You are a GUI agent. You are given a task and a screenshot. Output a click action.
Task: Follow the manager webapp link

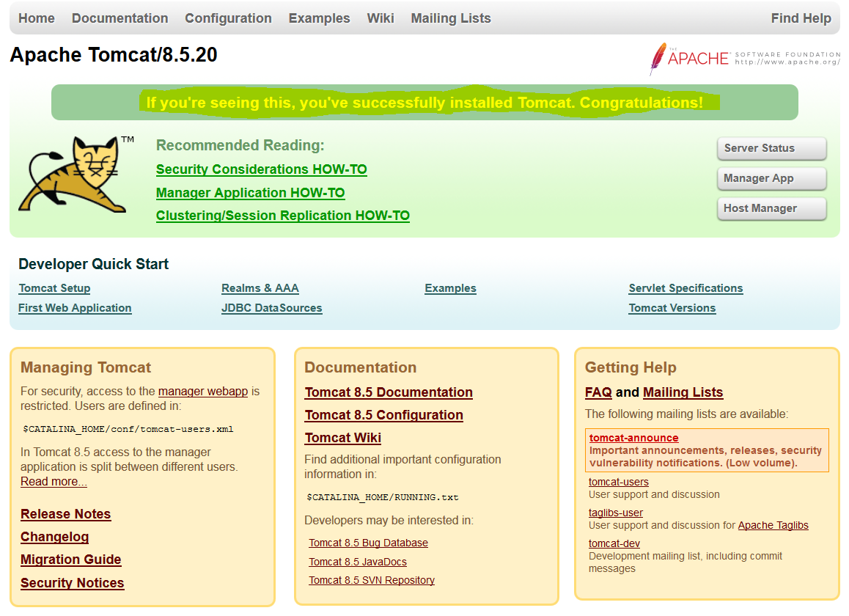pos(203,391)
